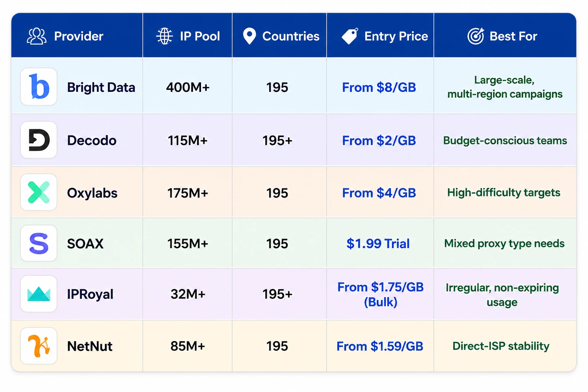Click NetNut's countries value 195
Viewport: 588px width, 392px height.
pyautogui.click(x=277, y=346)
